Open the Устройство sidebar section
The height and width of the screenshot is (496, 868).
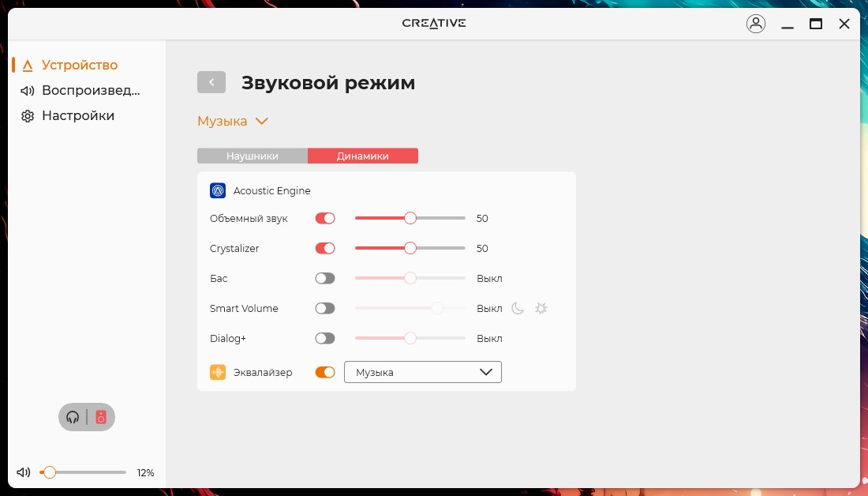click(x=80, y=65)
